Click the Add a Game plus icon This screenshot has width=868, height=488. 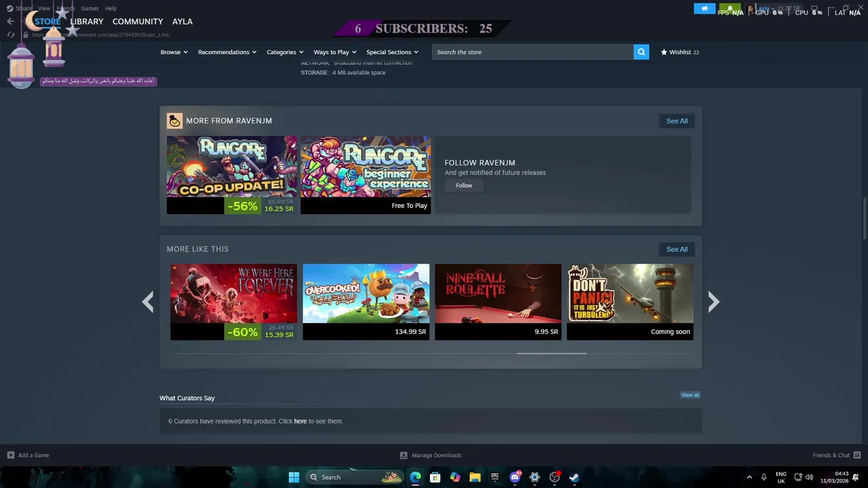pos(10,455)
